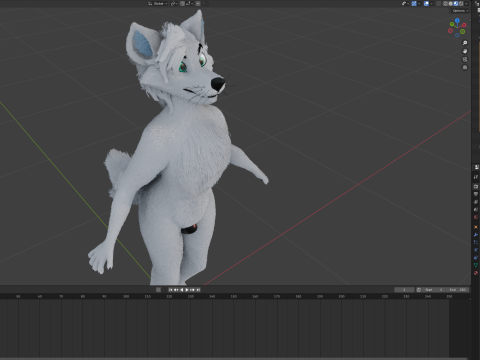Click frame 100 on timeline ruler
Screen dimensions: 480x360
coord(126,296)
